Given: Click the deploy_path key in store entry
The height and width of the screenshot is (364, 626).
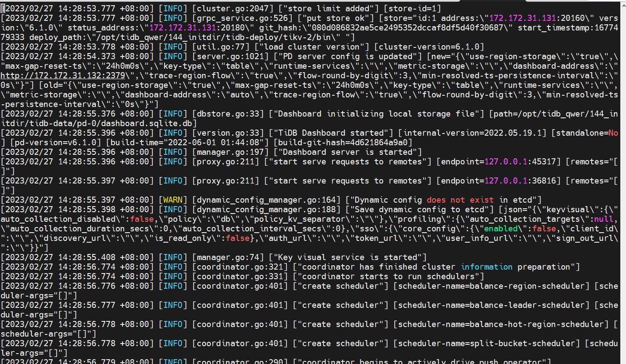Looking at the screenshot, I should [x=56, y=37].
